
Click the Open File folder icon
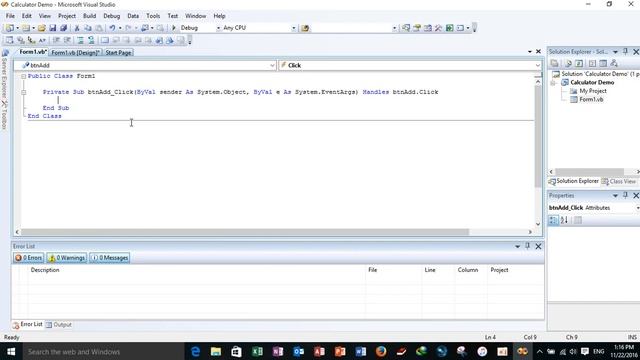(42, 28)
